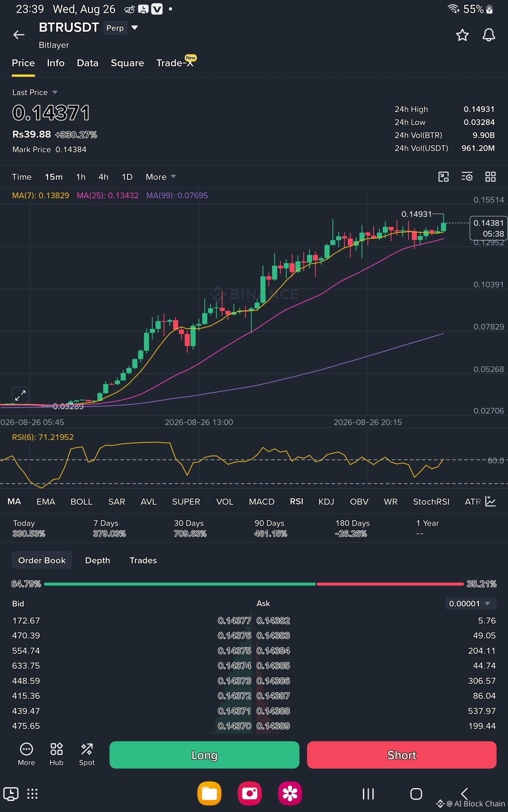Toggle the AVL indicator
The width and height of the screenshot is (508, 812).
click(149, 501)
